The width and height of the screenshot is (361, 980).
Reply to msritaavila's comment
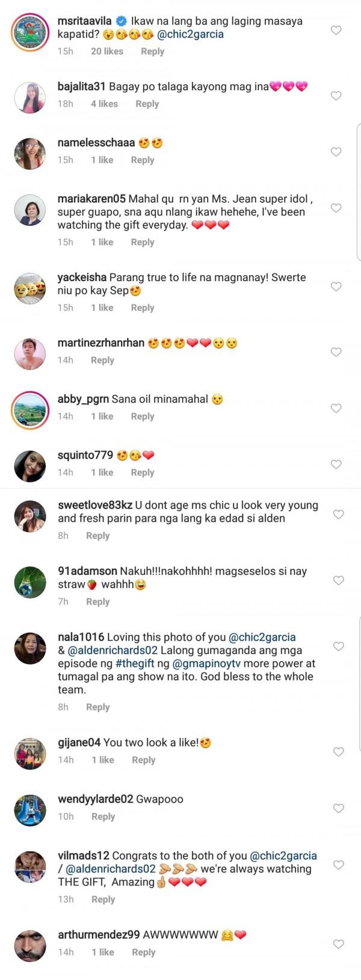152,52
